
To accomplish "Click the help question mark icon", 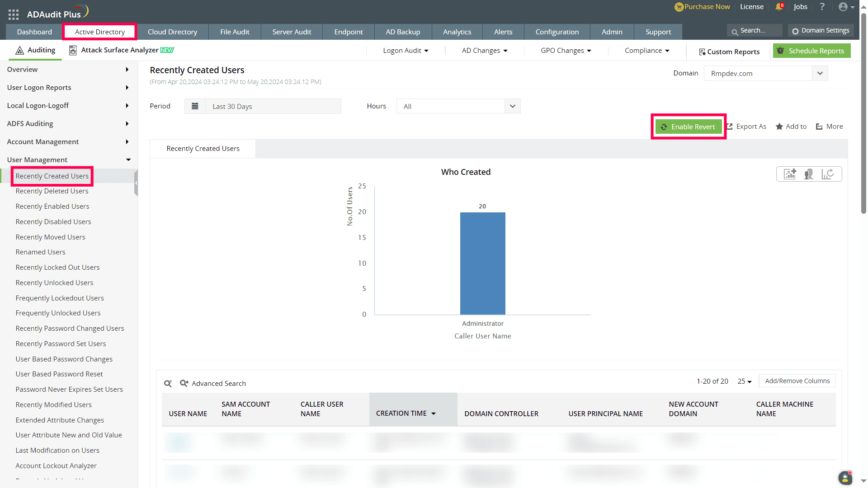I will tap(822, 7).
